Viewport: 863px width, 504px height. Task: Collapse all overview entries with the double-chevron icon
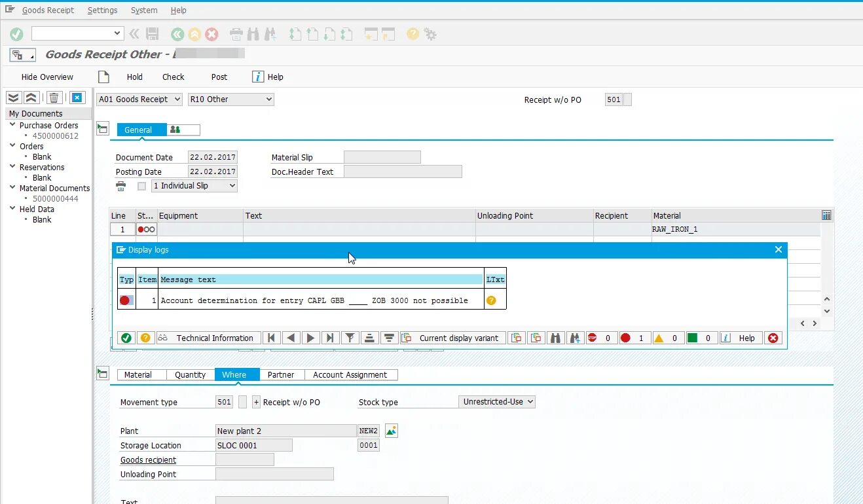31,97
